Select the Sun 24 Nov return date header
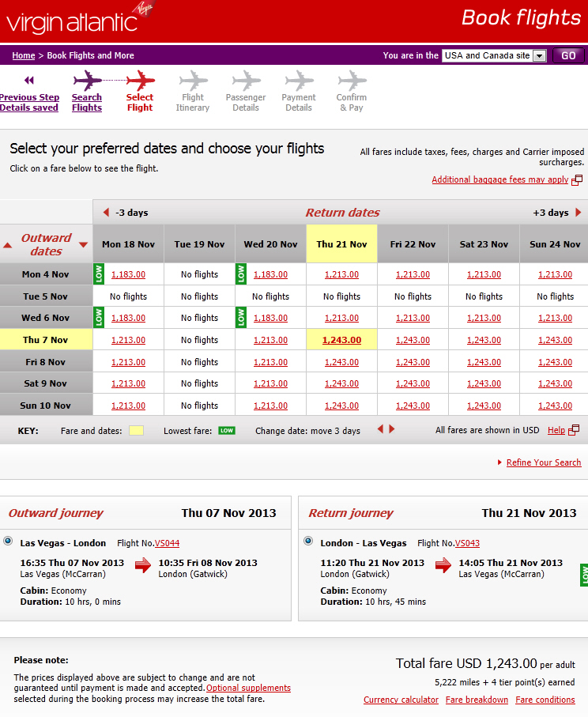Screen dimensions: 588x717 555,244
